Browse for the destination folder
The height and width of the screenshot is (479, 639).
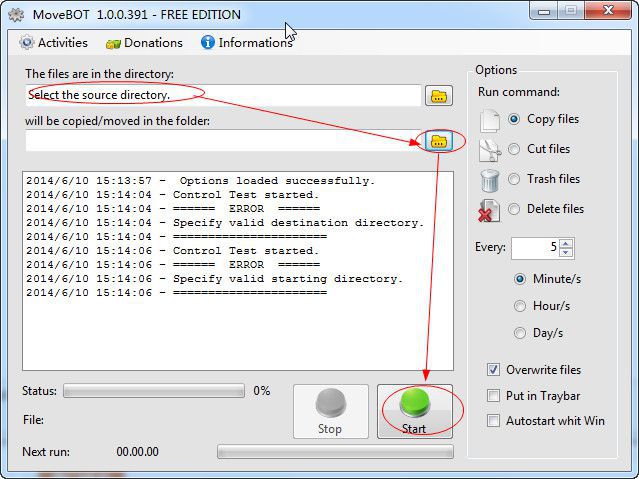click(x=439, y=141)
